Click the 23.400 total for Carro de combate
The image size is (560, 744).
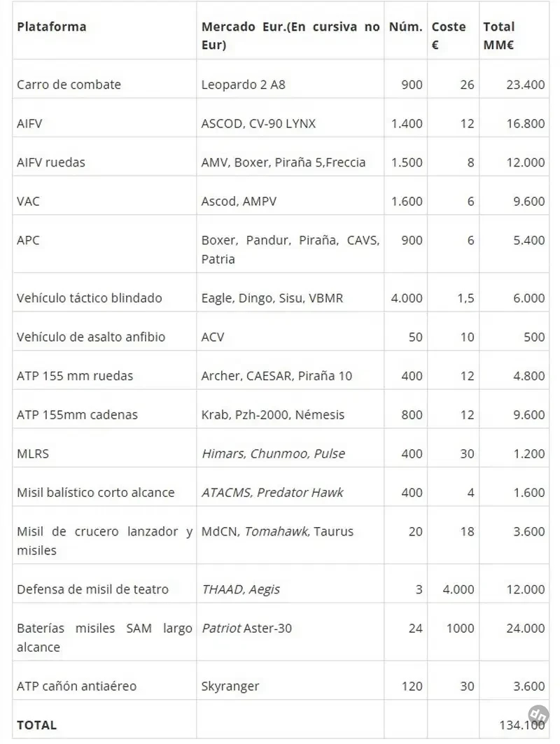pyautogui.click(x=526, y=85)
